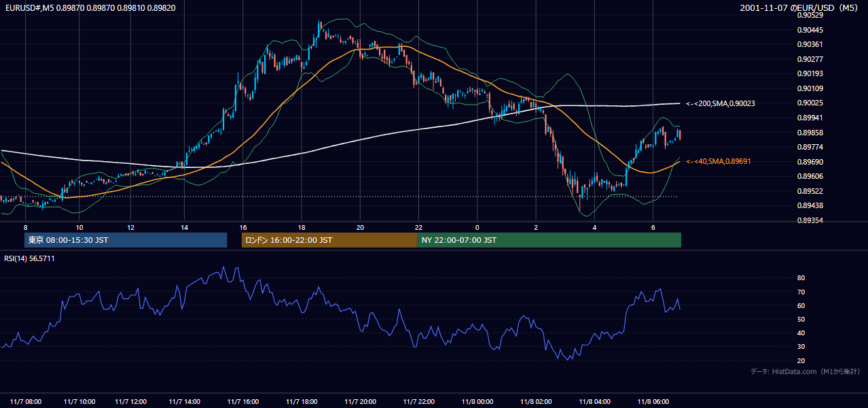This screenshot has height=408, width=868.
Task: Click price axis value 0.89774
Action: click(x=810, y=147)
